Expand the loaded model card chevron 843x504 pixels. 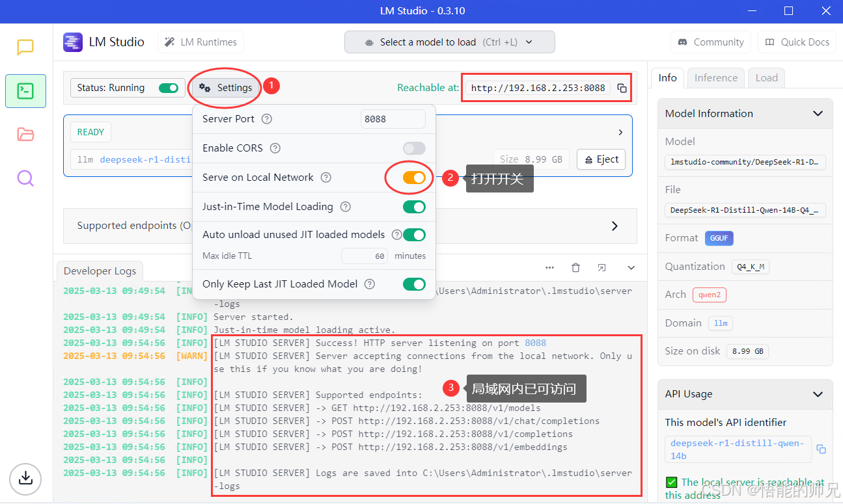tap(620, 133)
